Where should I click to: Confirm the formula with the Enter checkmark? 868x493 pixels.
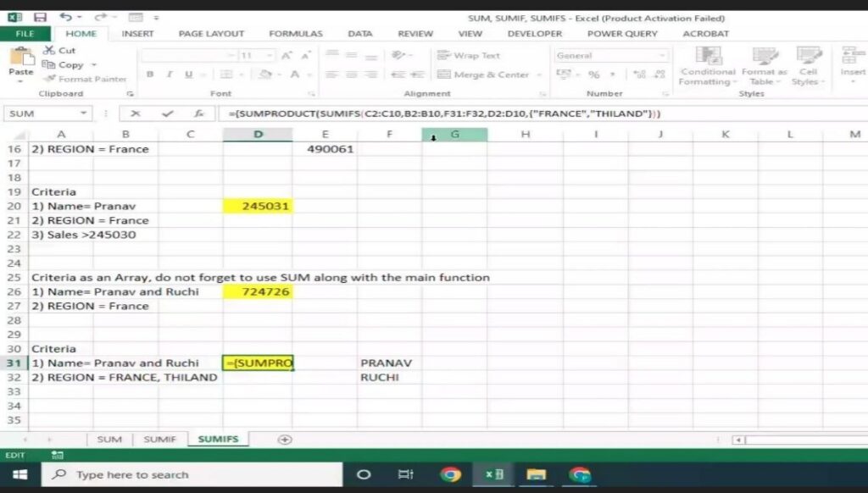167,114
